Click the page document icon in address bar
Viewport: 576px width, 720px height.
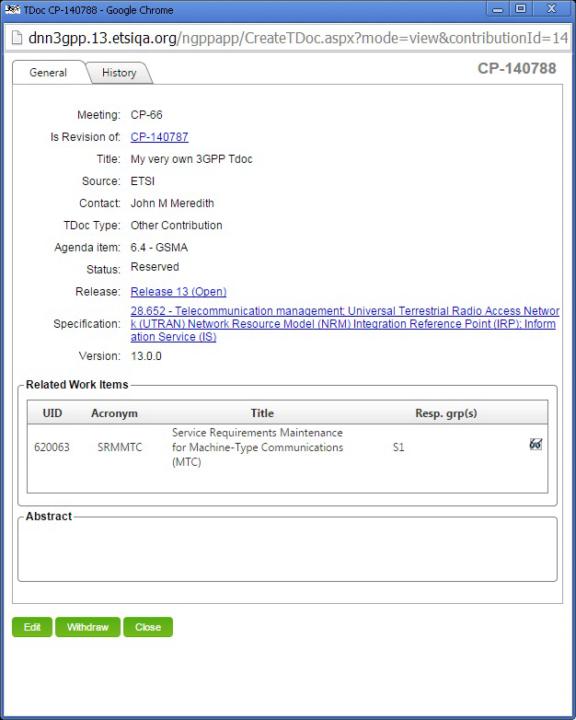[17, 38]
